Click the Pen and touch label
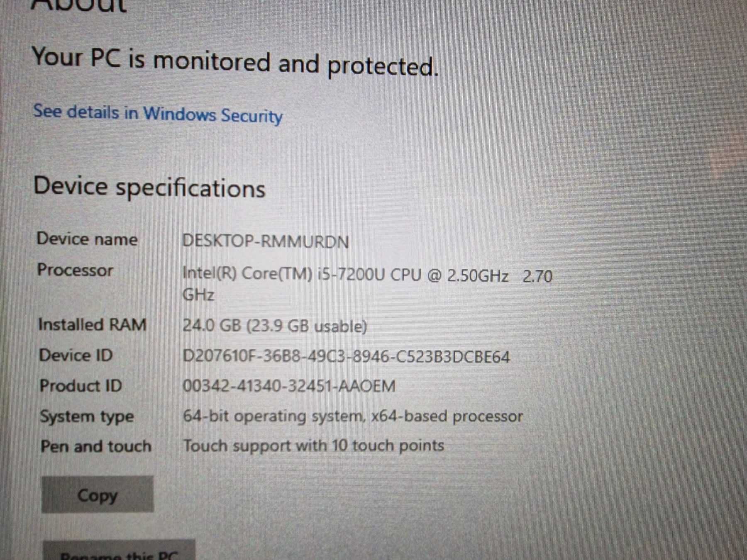The height and width of the screenshot is (560, 747). [x=96, y=446]
